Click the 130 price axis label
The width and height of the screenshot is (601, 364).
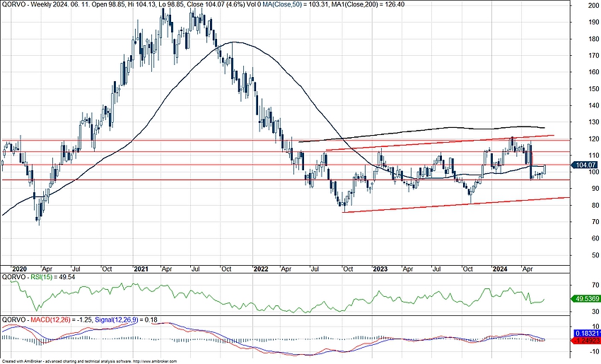(594, 122)
